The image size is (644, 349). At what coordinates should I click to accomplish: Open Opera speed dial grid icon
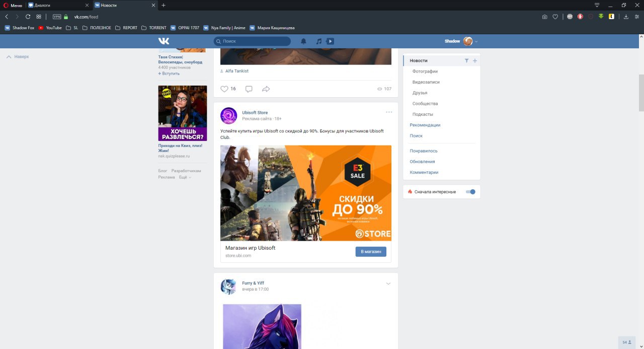click(39, 17)
